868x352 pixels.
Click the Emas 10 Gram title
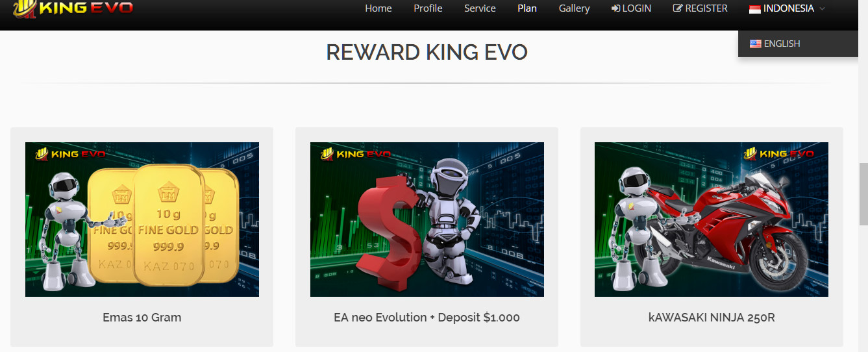142,318
